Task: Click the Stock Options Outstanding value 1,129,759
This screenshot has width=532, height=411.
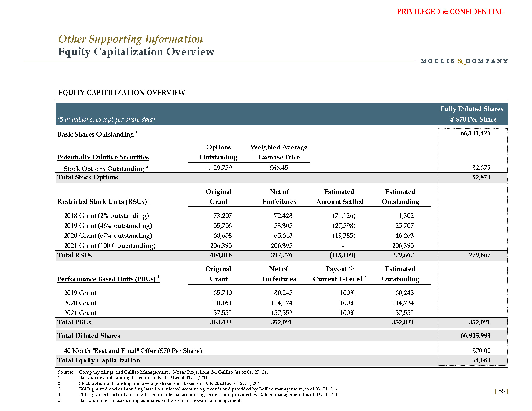Action: coord(218,168)
